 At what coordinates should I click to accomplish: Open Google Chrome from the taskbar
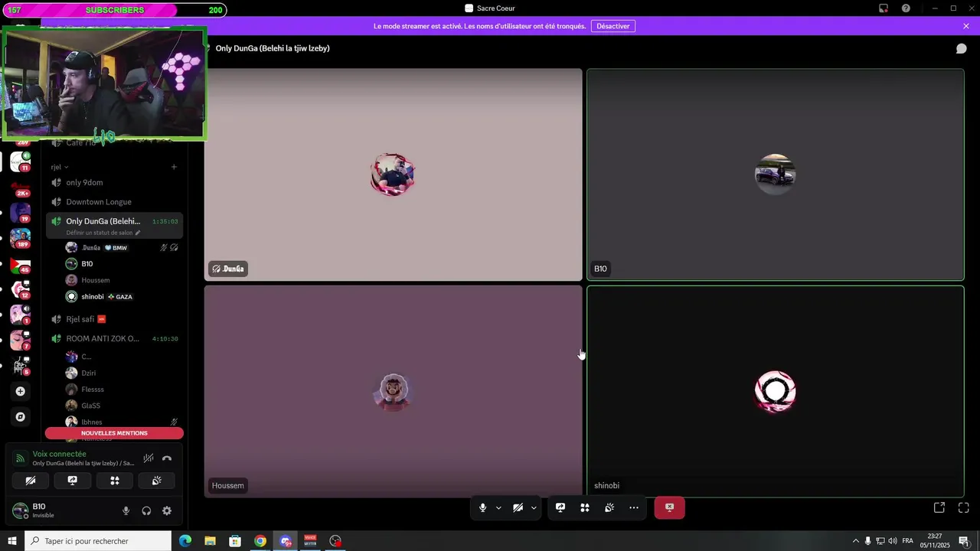260,541
